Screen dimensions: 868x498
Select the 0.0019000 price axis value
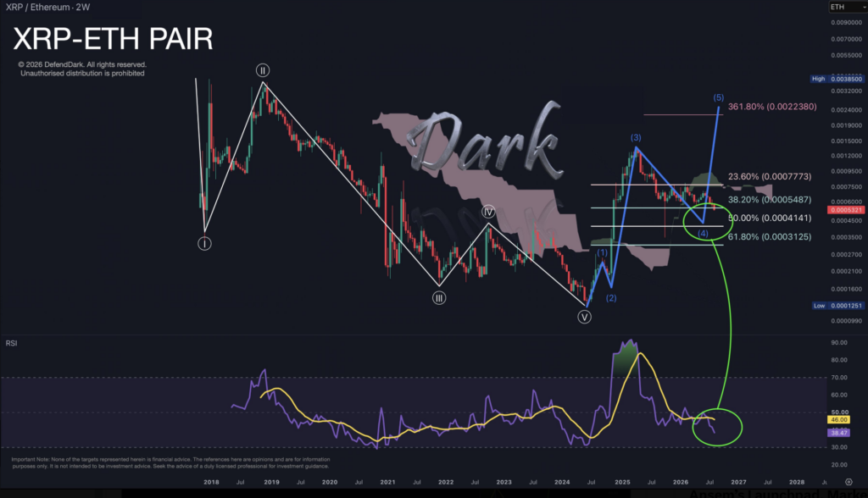(x=847, y=125)
